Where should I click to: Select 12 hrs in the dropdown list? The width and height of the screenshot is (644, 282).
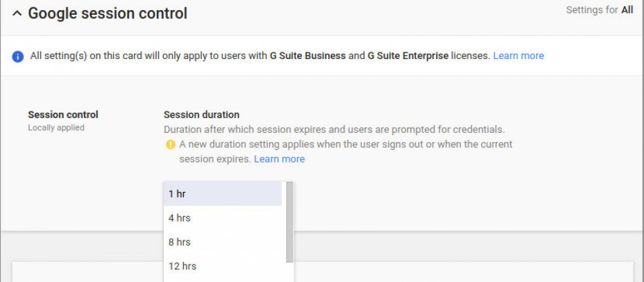[x=223, y=267]
